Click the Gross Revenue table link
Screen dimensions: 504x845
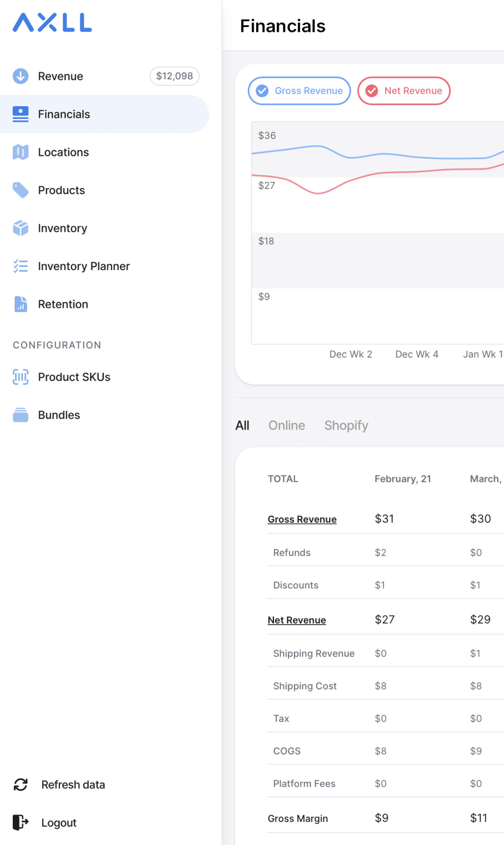(x=302, y=519)
